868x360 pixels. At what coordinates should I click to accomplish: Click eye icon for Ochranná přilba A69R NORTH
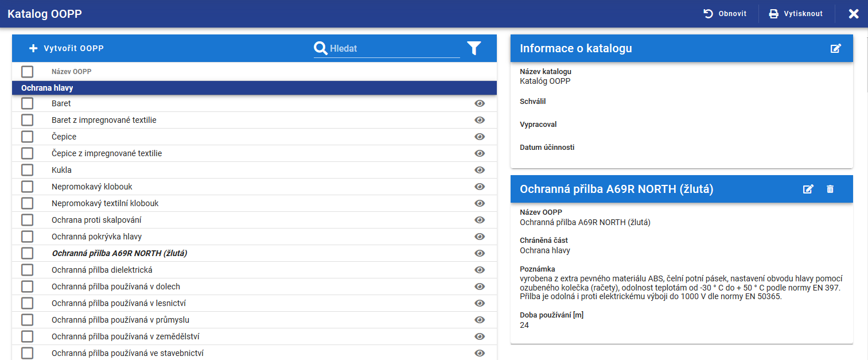(x=480, y=253)
